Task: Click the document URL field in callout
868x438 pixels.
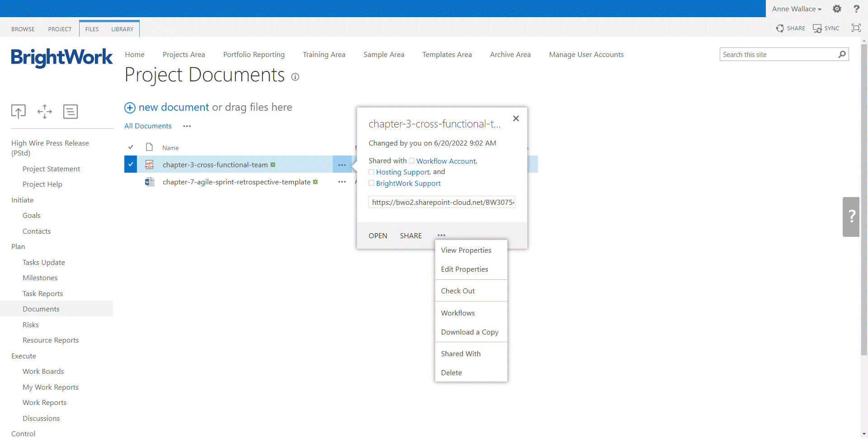Action: (x=442, y=203)
